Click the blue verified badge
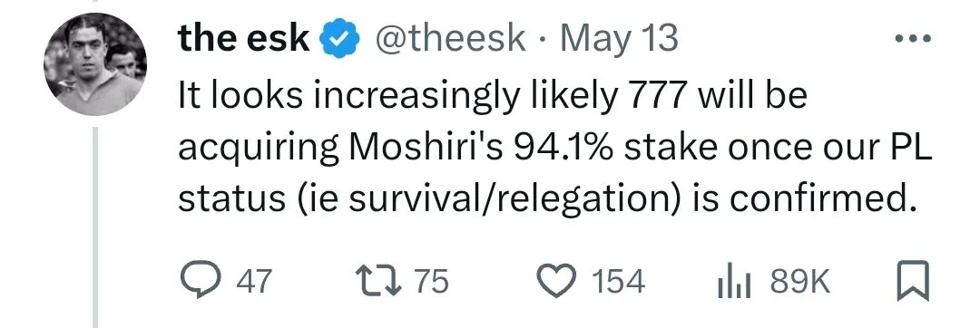Viewport: 980px width, 328px height. (340, 41)
